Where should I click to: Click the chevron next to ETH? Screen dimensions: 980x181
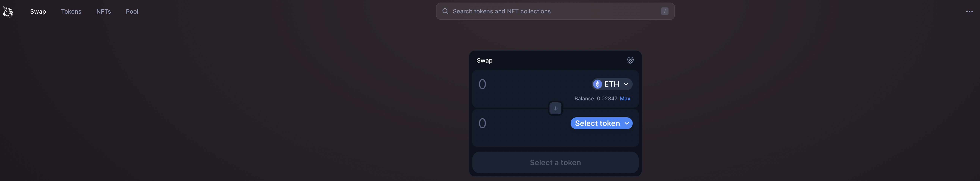(626, 84)
